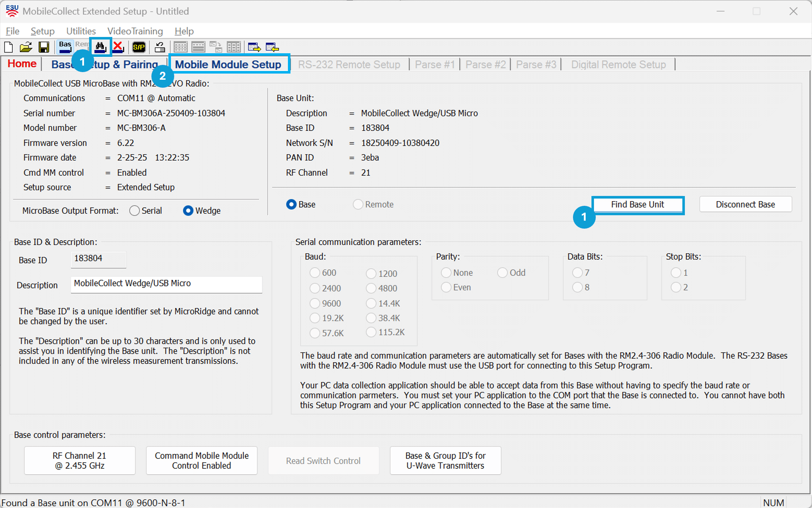Click the undo switch toolbar icon
812x508 pixels.
pyautogui.click(x=160, y=47)
